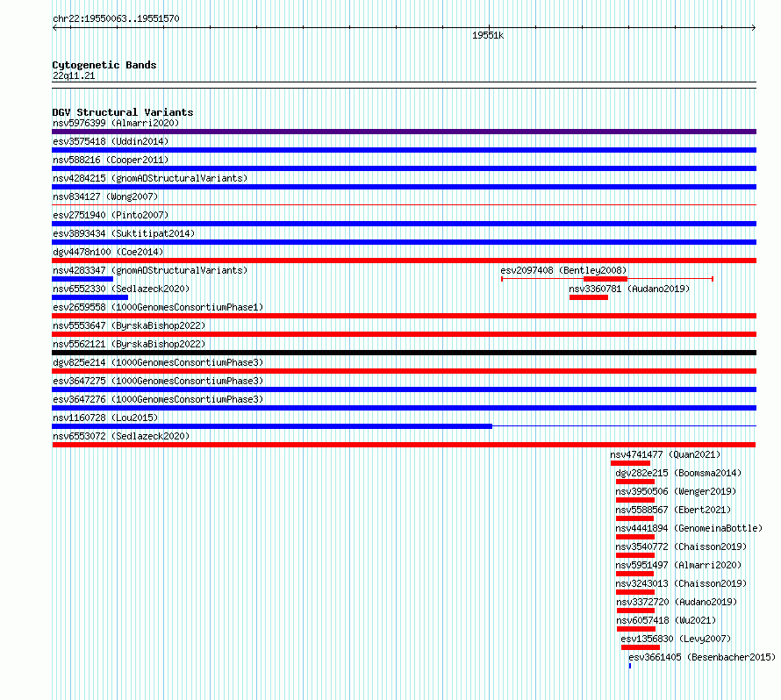
Task: Click the DGV Structural Variants track title
Action: point(123,112)
